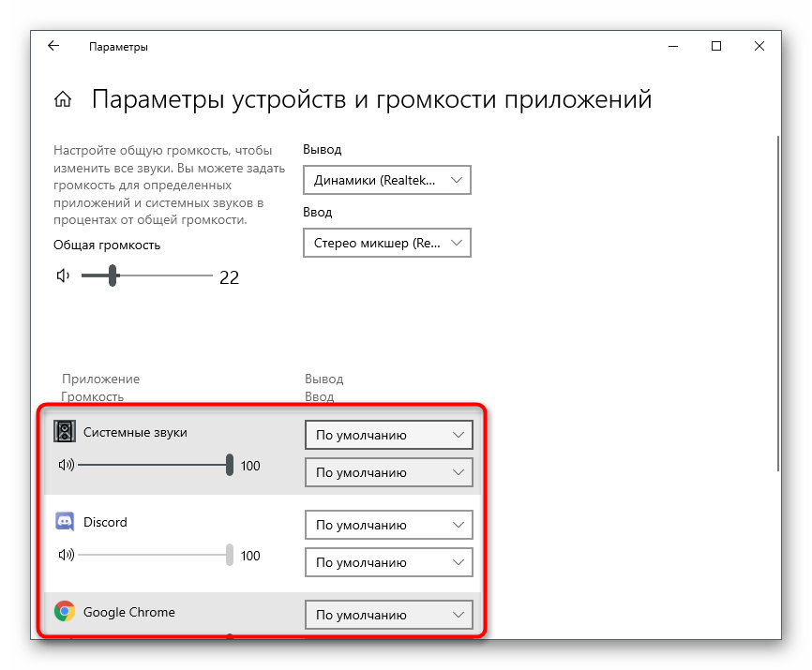Expand output dropdown for Системные звуки
Viewport: 812px width, 670px height.
pos(389,435)
